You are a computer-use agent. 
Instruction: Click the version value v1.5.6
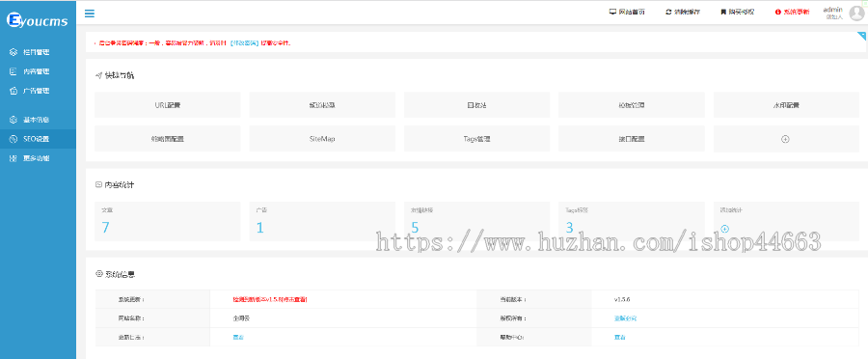622,299
